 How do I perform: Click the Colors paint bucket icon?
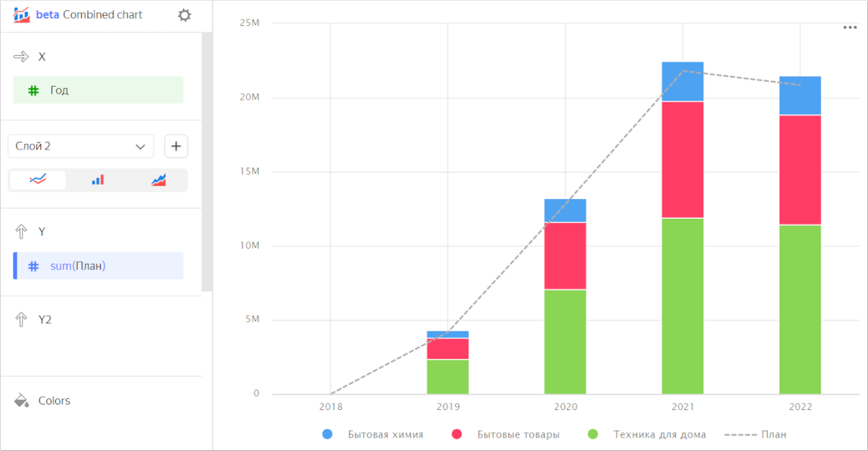22,401
